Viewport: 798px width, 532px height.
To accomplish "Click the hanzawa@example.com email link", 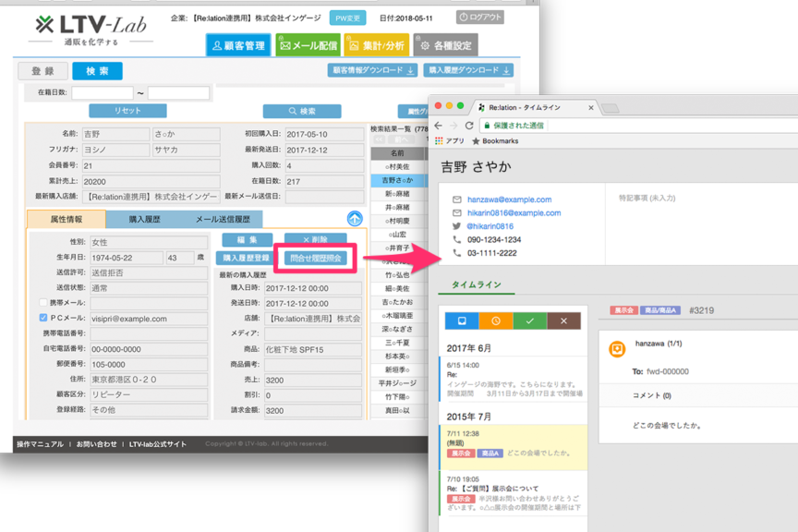I will pos(509,199).
